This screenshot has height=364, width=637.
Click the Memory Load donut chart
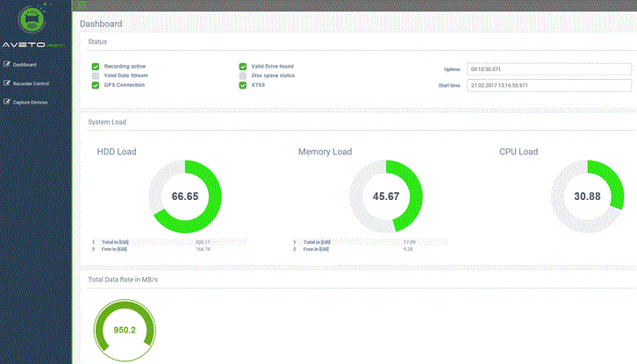pyautogui.click(x=386, y=196)
